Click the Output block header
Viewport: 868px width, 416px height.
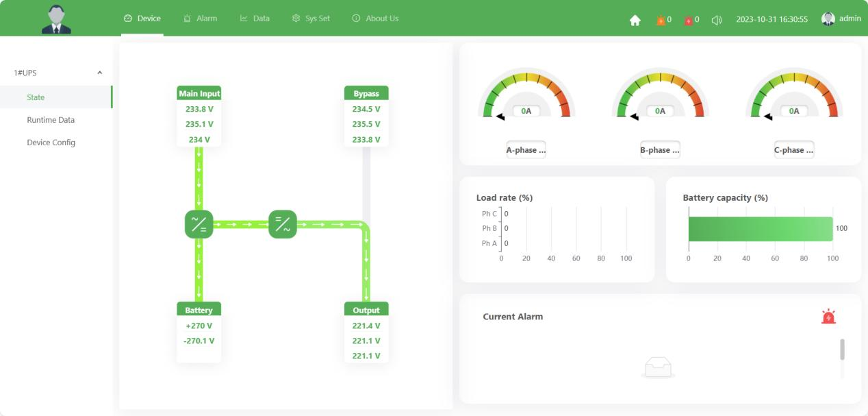366,310
